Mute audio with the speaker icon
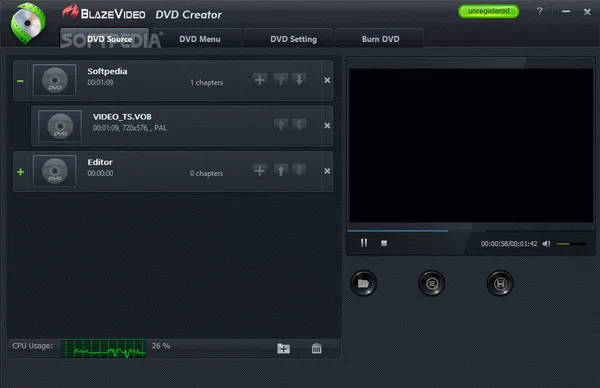This screenshot has width=600, height=388. pyautogui.click(x=546, y=243)
